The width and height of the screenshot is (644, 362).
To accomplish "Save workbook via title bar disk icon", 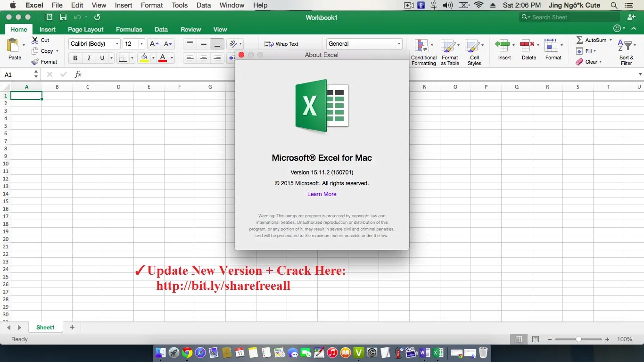I will tap(63, 17).
